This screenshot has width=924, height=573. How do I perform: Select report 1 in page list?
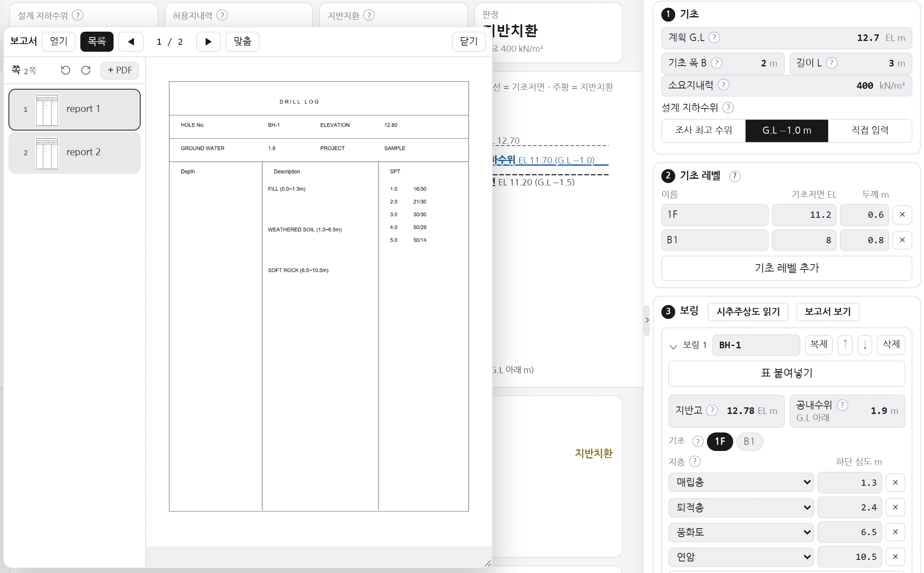pos(75,110)
